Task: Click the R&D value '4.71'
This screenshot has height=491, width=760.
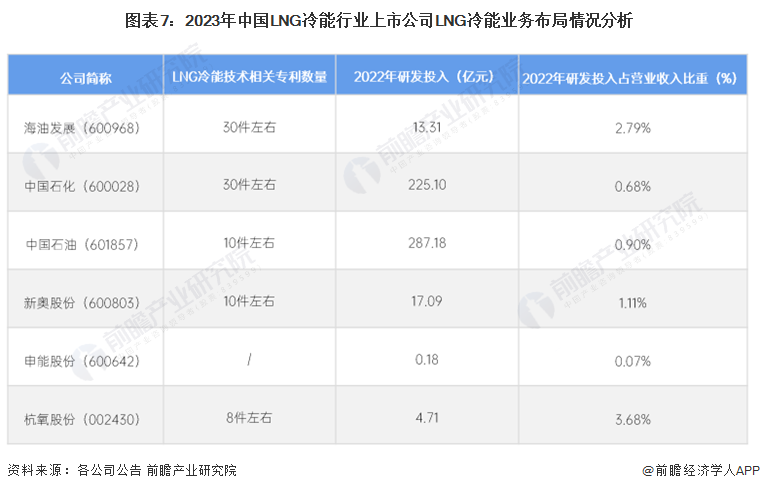Action: point(427,418)
